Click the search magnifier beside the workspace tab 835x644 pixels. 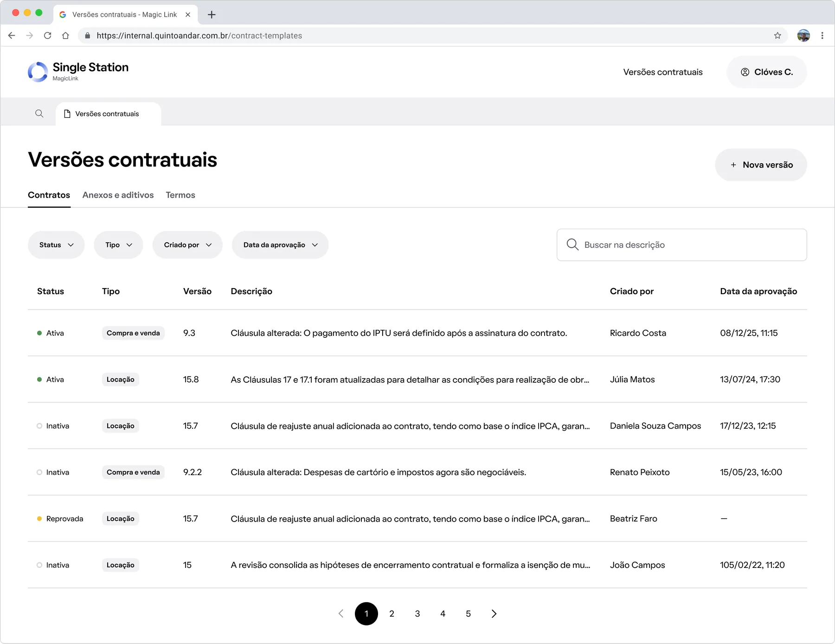(x=39, y=114)
